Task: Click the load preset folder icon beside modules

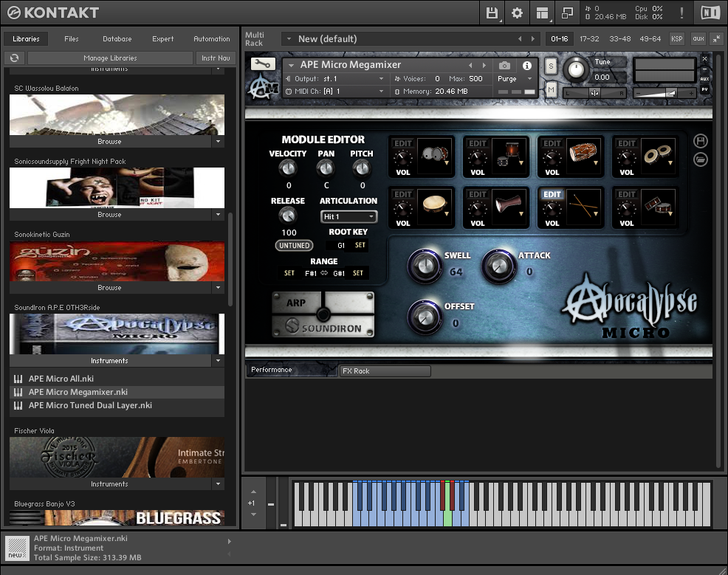Action: tap(701, 159)
